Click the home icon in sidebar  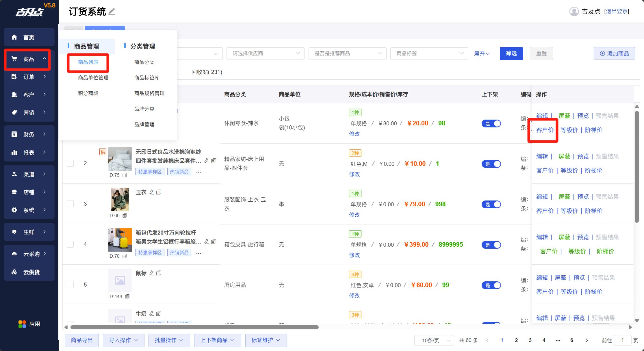14,37
